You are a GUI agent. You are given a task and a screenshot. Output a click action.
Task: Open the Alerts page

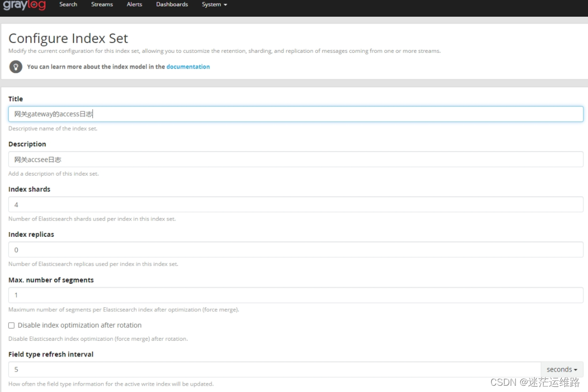click(x=134, y=5)
